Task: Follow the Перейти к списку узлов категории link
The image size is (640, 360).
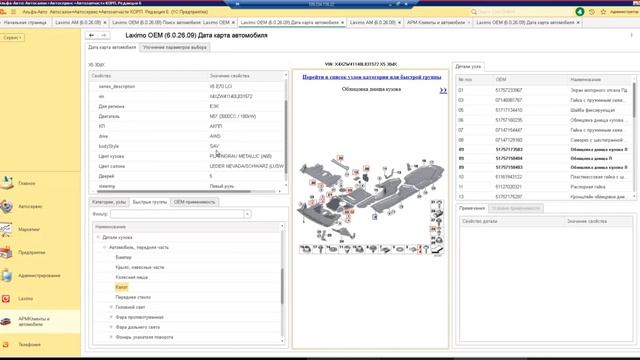Action: point(371,77)
